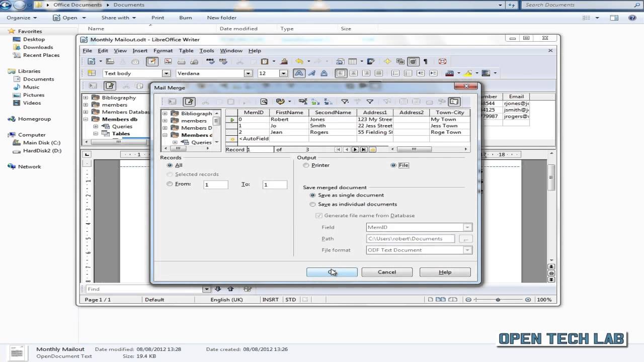The image size is (644, 362).
Task: Click New document icon in Writer toolbar
Action: pyautogui.click(x=92, y=61)
